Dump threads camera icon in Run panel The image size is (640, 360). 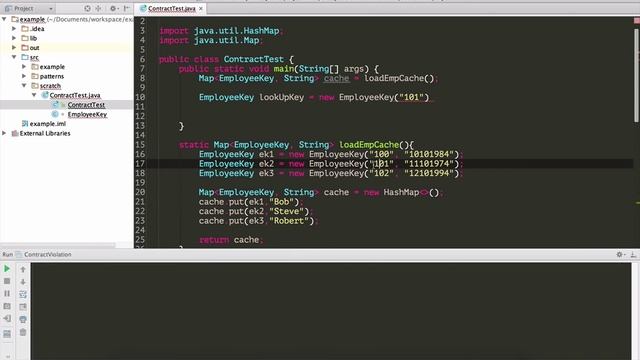pyautogui.click(x=7, y=306)
